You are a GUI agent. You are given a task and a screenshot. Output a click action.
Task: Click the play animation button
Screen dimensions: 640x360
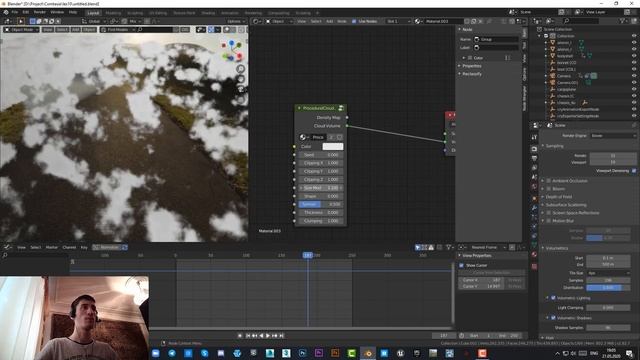(268, 336)
